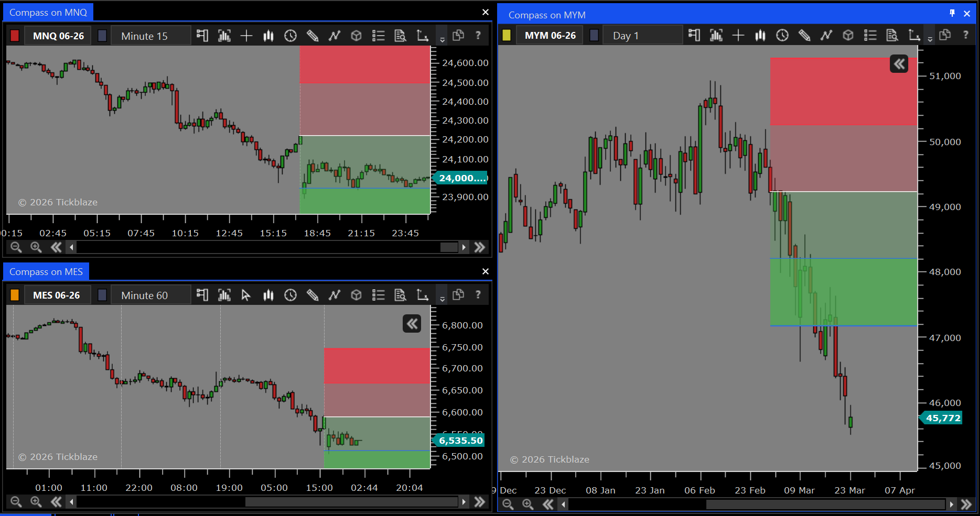
Task: Click the red color swatch beside MNQ 06-26
Action: pyautogui.click(x=15, y=36)
